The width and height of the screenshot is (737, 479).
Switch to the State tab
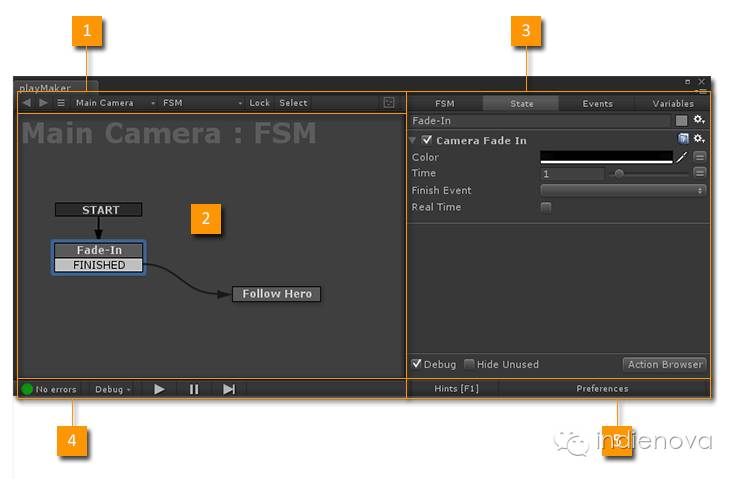point(521,103)
